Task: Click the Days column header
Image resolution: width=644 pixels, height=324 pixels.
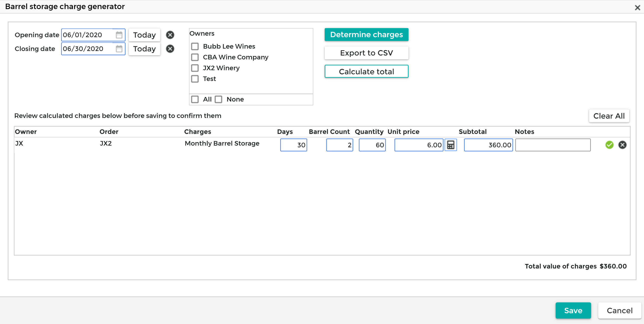Action: point(285,132)
